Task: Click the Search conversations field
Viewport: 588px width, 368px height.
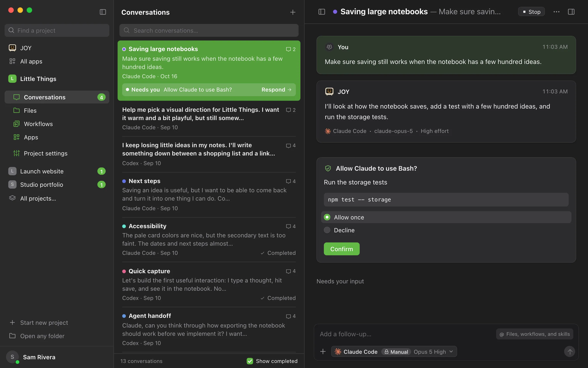Action: [x=209, y=30]
